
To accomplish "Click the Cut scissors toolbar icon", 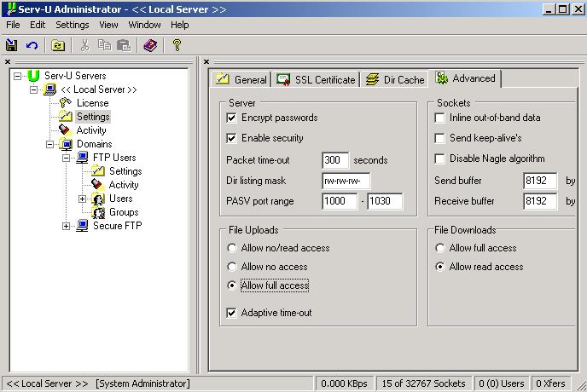I will 85,46.
